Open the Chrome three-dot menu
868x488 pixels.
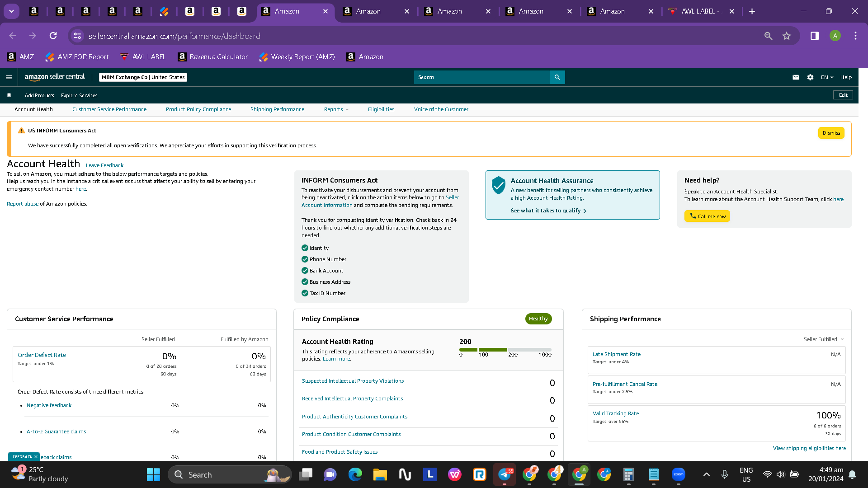[x=855, y=36]
